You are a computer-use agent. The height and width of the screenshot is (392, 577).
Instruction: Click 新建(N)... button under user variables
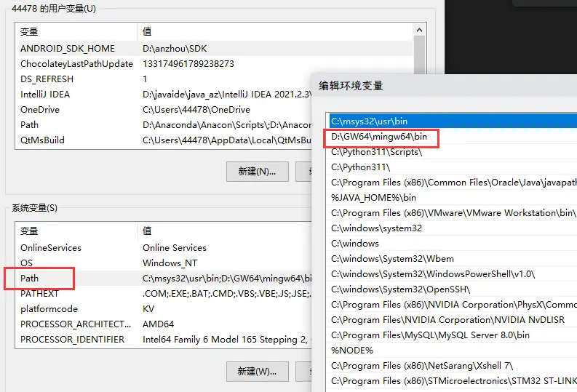coord(257,171)
